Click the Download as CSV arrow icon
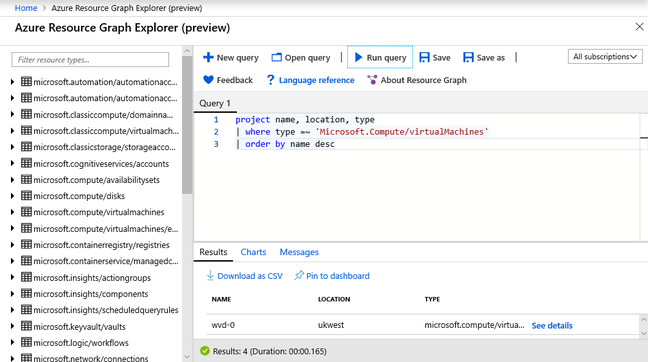Image resolution: width=648 pixels, height=362 pixels. pos(210,275)
